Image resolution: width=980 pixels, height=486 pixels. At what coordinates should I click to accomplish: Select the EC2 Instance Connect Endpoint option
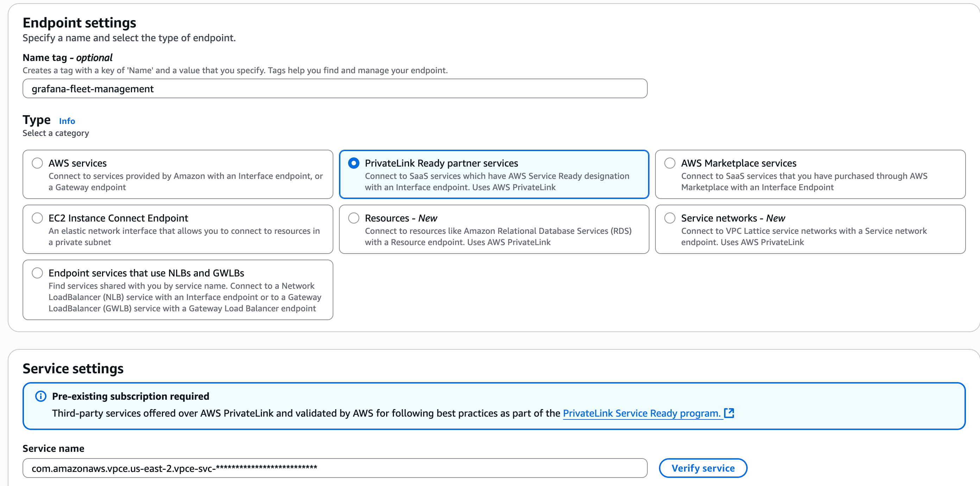[37, 218]
